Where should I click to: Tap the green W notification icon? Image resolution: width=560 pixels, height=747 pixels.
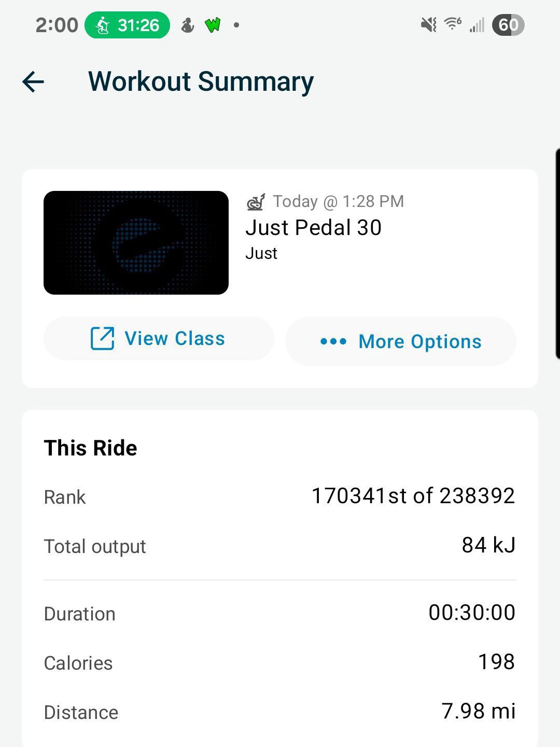click(213, 25)
